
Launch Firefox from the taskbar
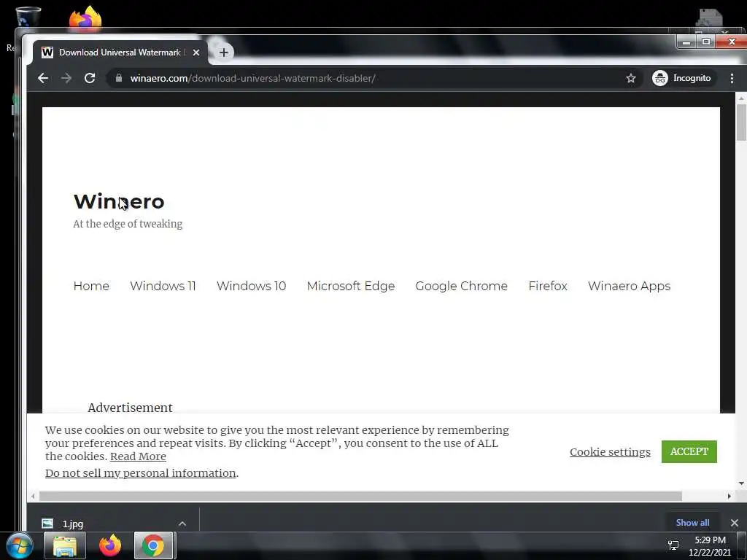110,545
